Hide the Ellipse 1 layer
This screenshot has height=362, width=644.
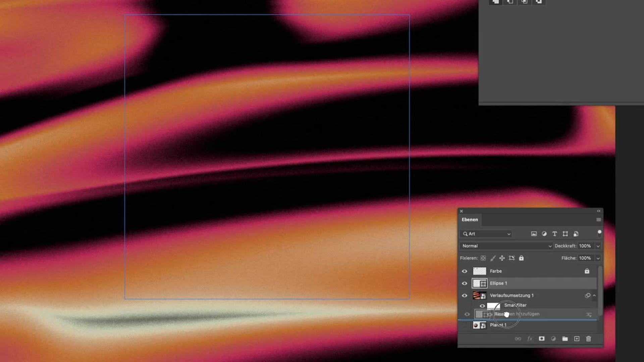tap(465, 284)
